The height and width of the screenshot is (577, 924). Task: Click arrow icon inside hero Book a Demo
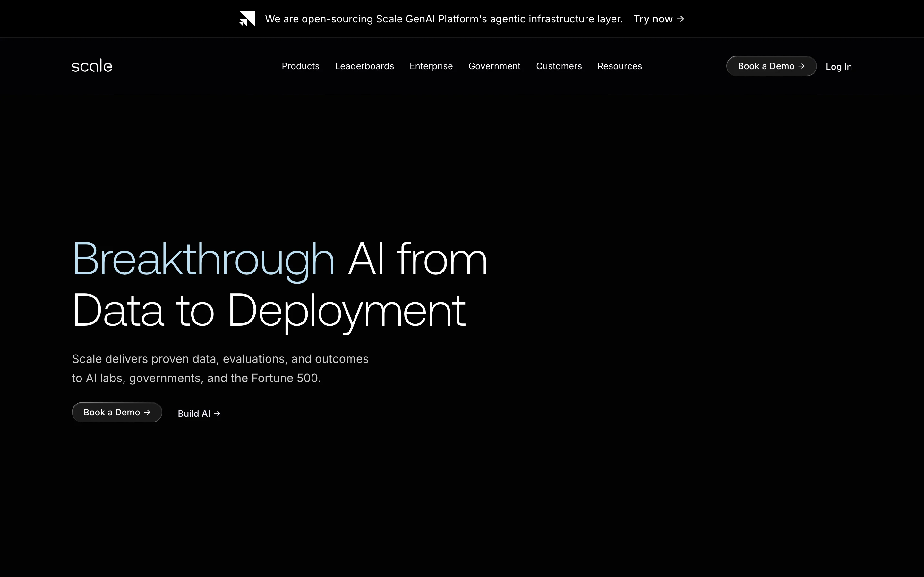(147, 412)
